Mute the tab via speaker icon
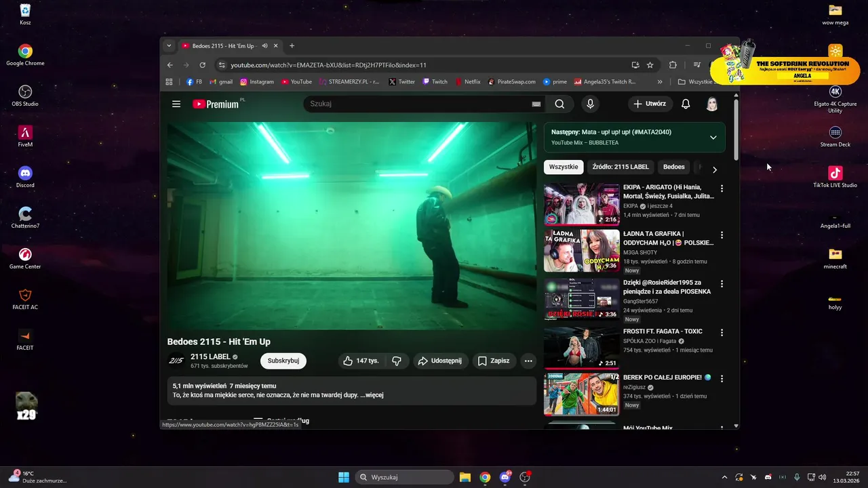 click(x=264, y=46)
